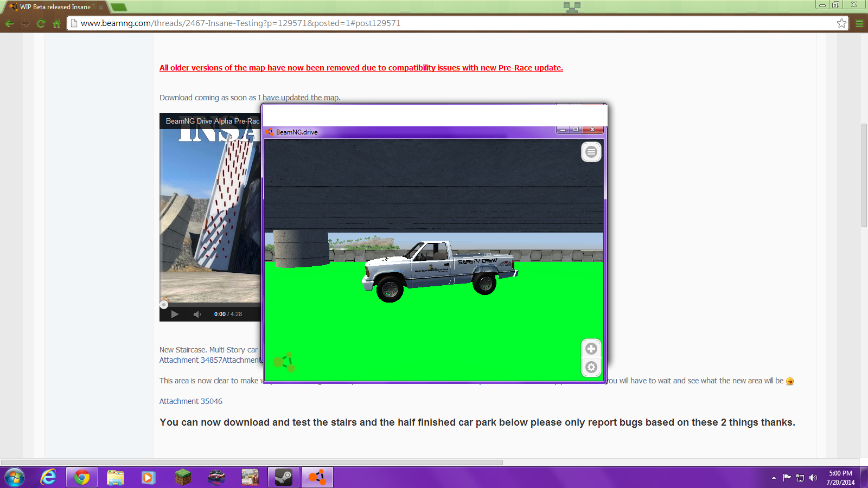Bookmark this page with the star icon
This screenshot has height=488, width=868.
841,23
